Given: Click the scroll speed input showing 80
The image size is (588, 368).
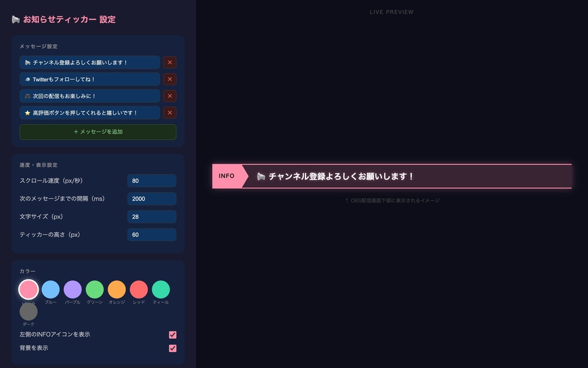Looking at the screenshot, I should point(152,181).
